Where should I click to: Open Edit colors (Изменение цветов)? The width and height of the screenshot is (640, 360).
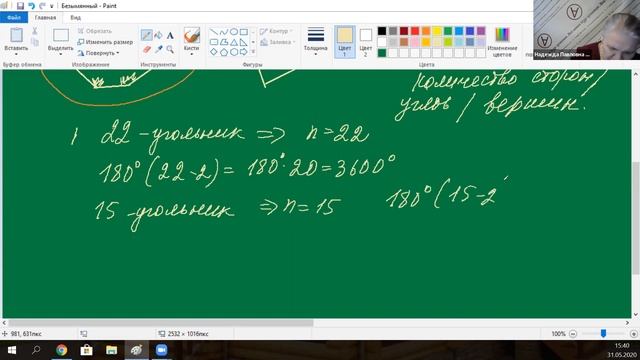(502, 42)
